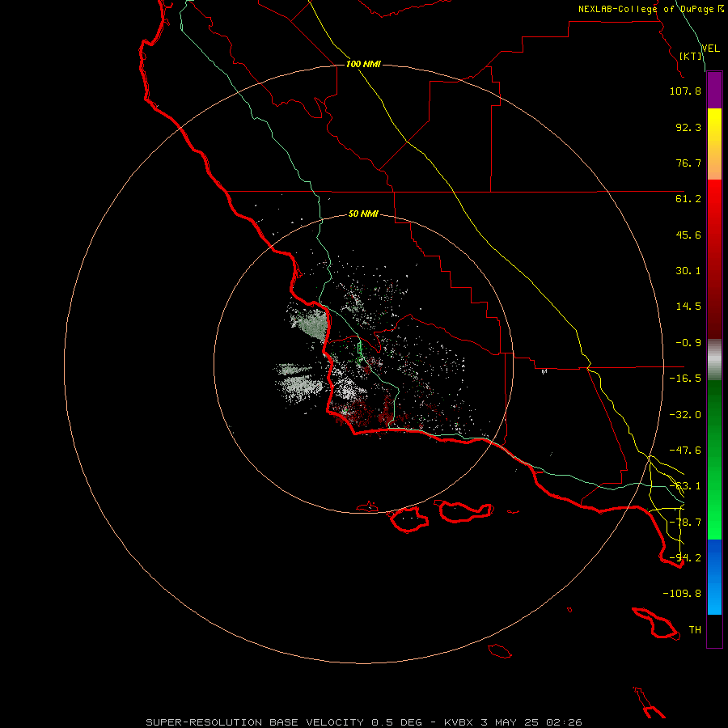This screenshot has width=728, height=728.
Task: Select the -78.7 legend value
Action: pyautogui.click(x=685, y=523)
